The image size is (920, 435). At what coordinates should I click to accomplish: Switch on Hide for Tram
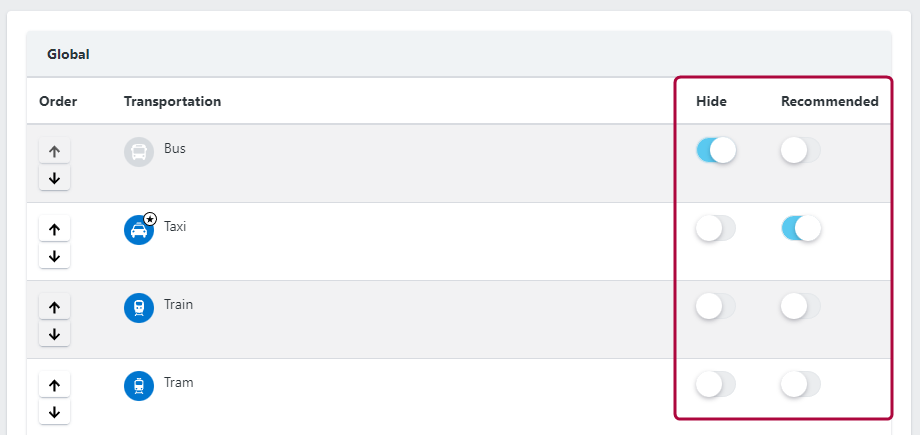(x=716, y=385)
